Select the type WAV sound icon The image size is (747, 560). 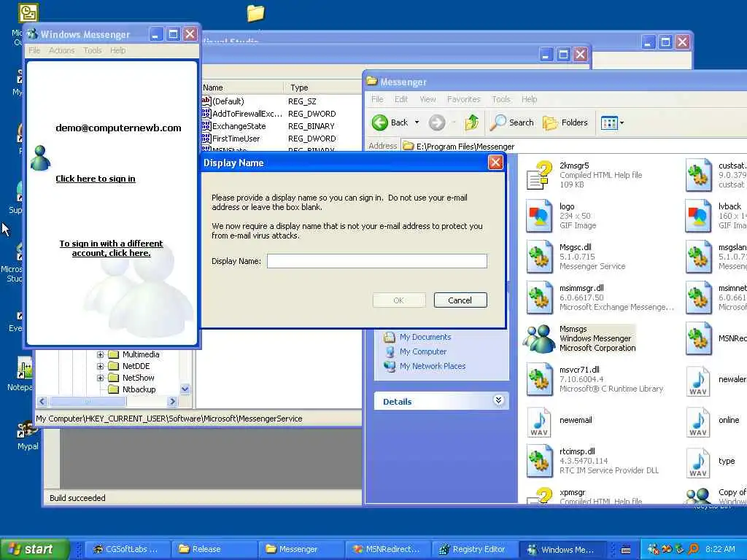698,462
